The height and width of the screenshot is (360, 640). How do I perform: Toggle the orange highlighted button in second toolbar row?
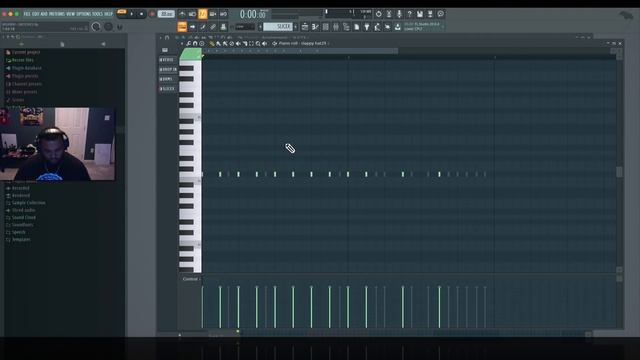(x=182, y=27)
